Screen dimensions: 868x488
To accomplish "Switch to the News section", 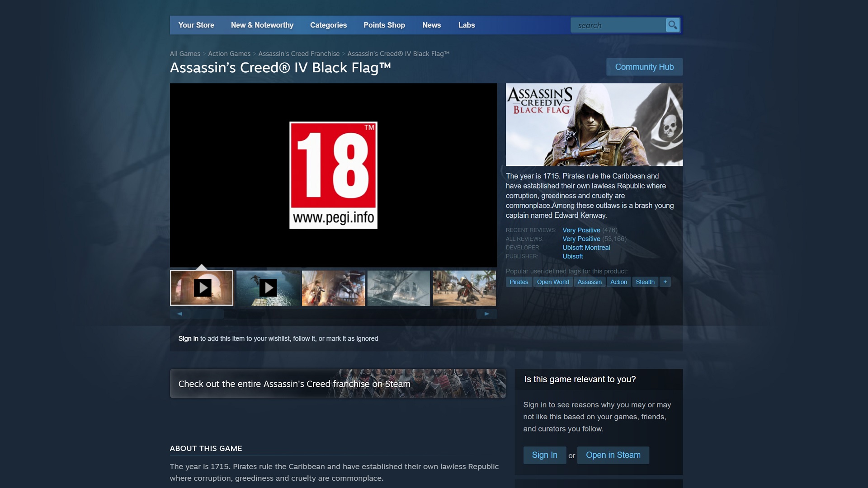I will 431,25.
